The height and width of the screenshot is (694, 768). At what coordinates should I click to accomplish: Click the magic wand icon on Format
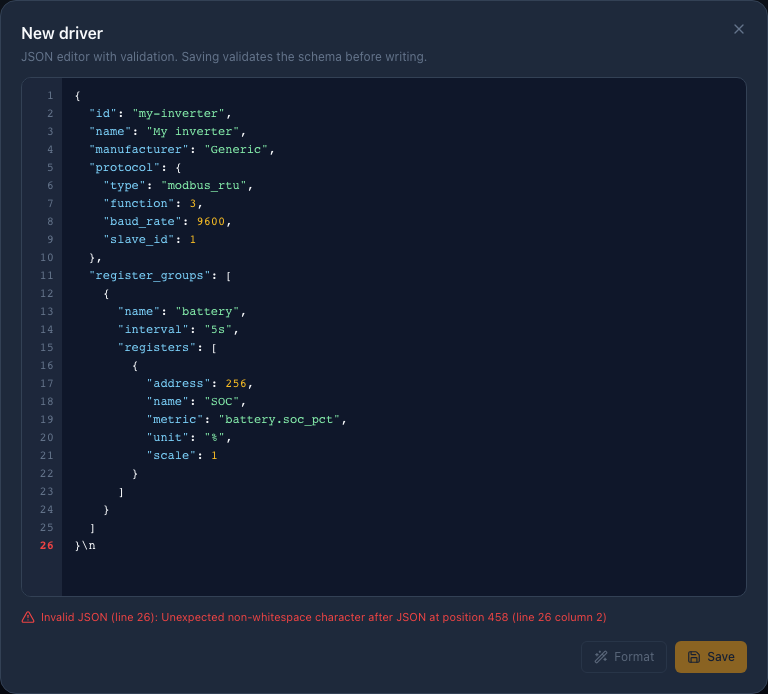601,657
